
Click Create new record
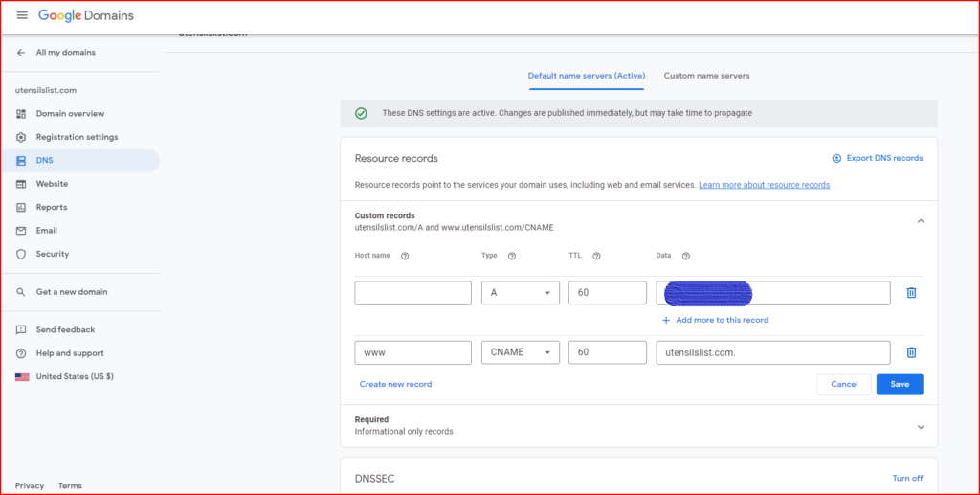tap(395, 384)
